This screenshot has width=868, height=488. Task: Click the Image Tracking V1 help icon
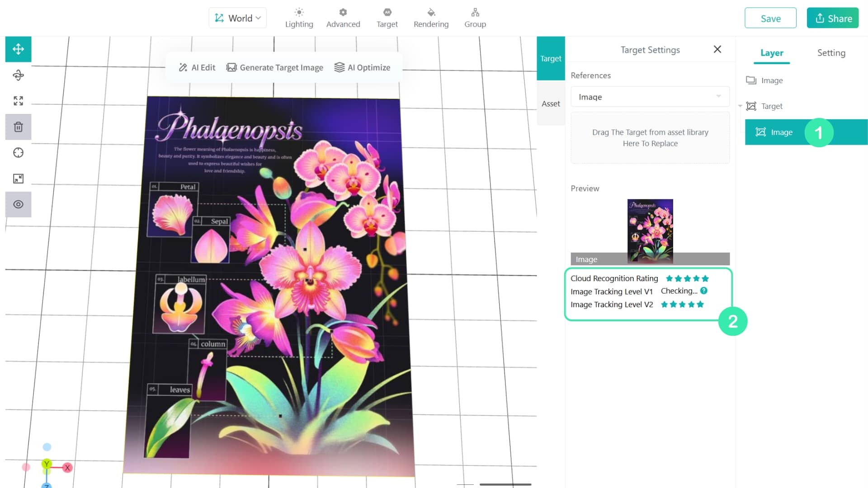[704, 291]
